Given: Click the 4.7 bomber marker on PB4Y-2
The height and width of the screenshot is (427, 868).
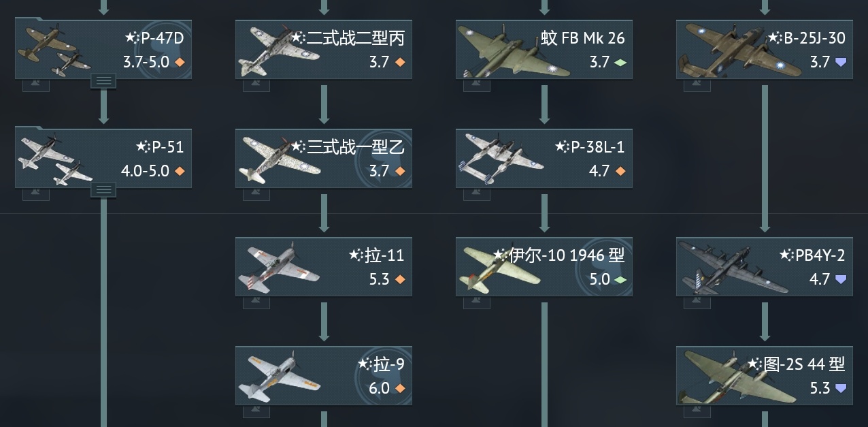Looking at the screenshot, I should (x=841, y=280).
